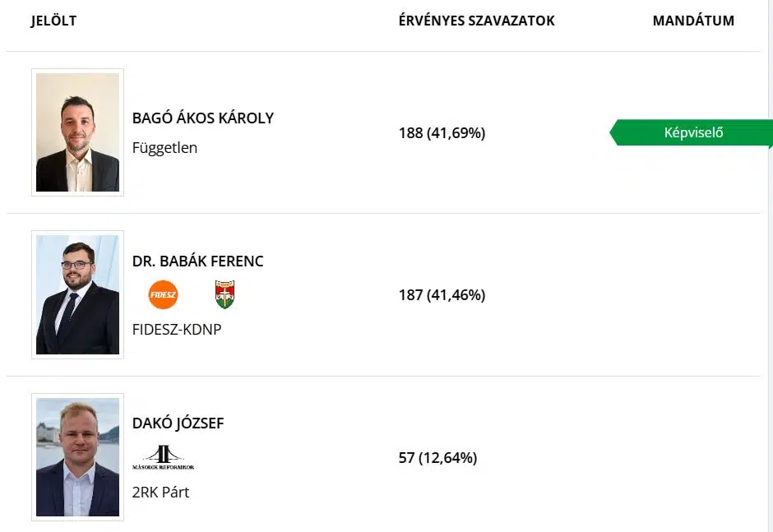Click the 2RK Párt affiliation text
Viewport: 773px width, 532px height.
tap(160, 493)
